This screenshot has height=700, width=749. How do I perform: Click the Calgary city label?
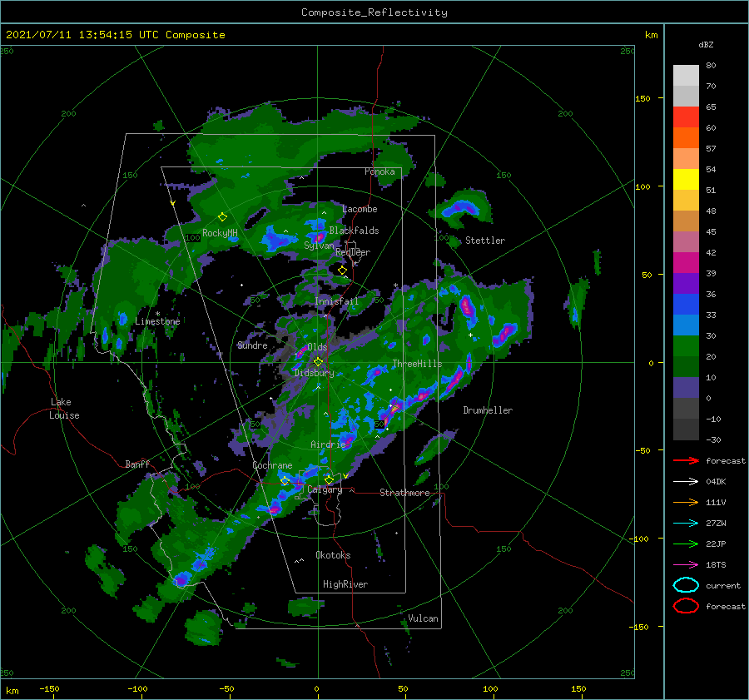coord(325,489)
